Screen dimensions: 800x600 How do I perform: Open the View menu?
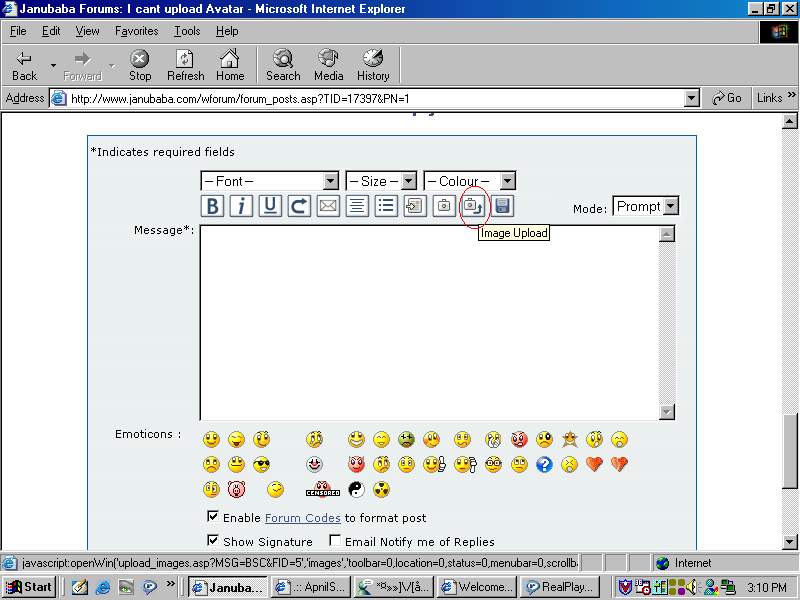point(87,31)
